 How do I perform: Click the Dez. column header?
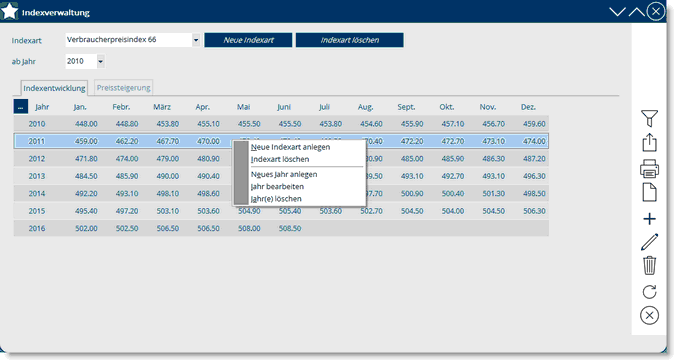[528, 107]
